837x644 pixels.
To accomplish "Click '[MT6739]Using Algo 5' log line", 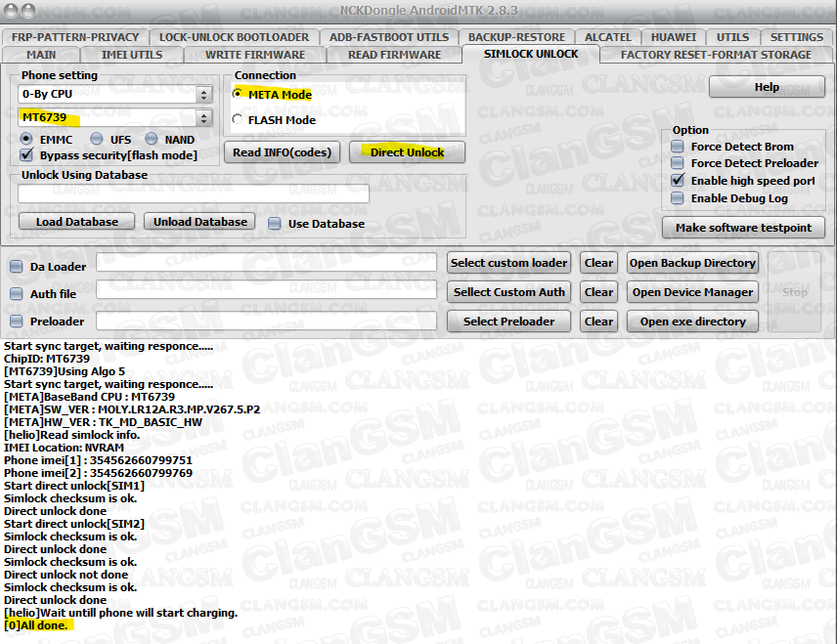I will pos(65,371).
